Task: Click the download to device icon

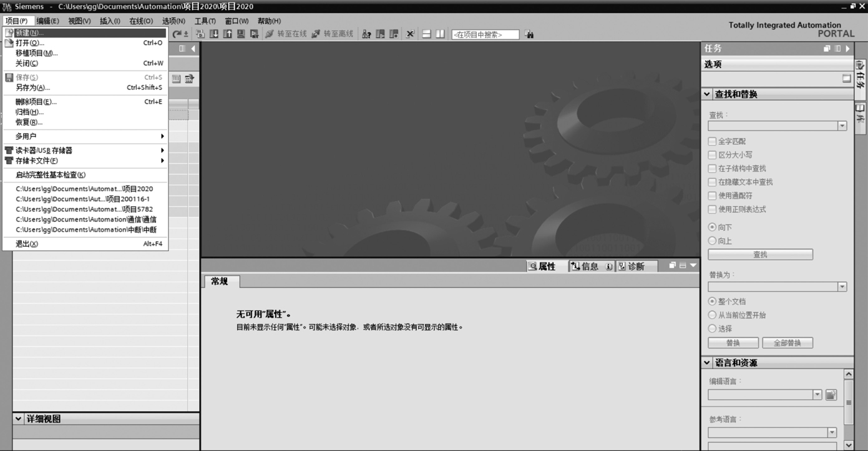Action: [214, 34]
